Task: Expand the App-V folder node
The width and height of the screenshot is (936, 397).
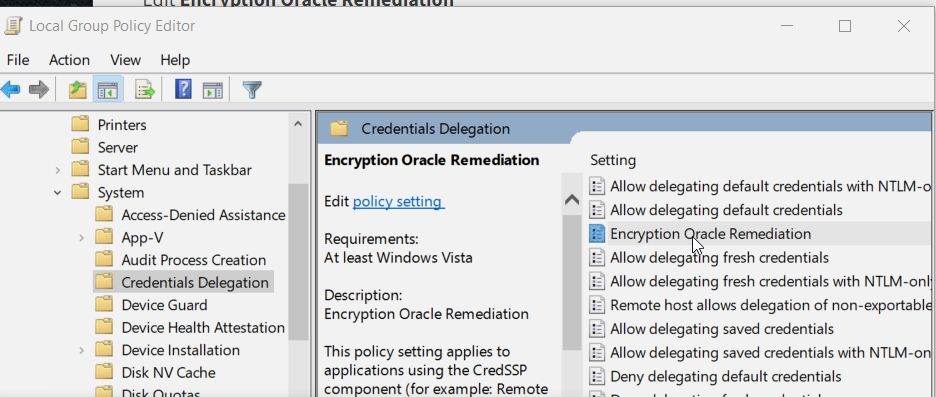Action: coord(81,238)
